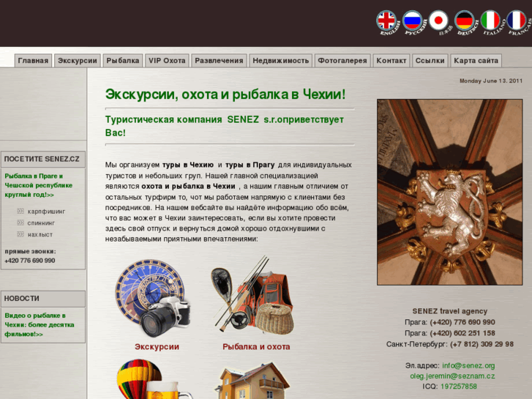The width and height of the screenshot is (532, 399).
Task: Click the date Monday June 13. 2011
Action: point(491,81)
